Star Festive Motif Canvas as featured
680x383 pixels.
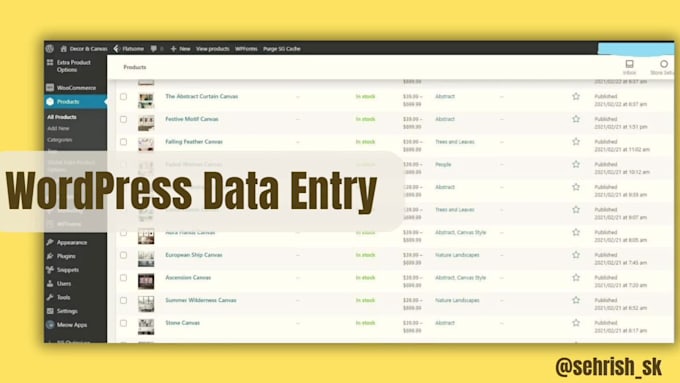tap(576, 119)
